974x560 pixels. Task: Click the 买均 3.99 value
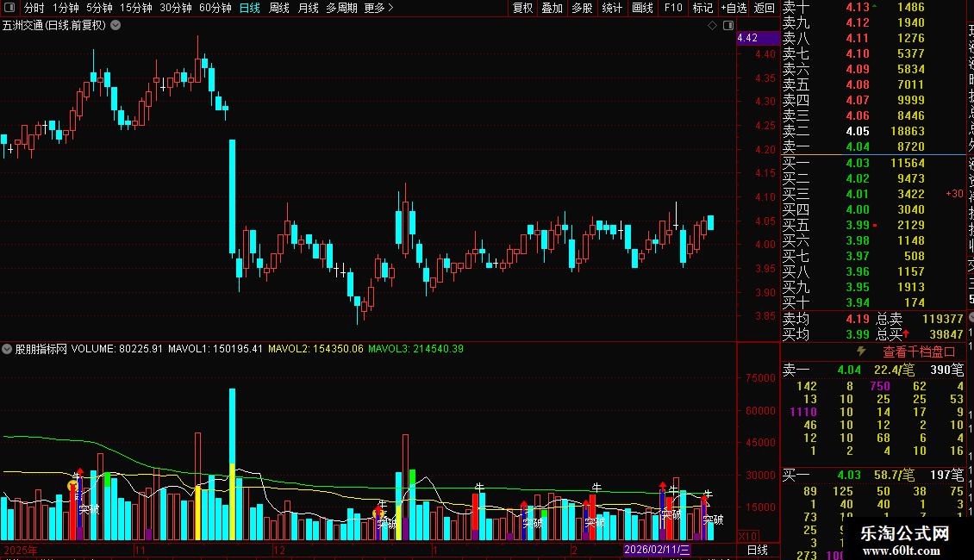pyautogui.click(x=858, y=334)
